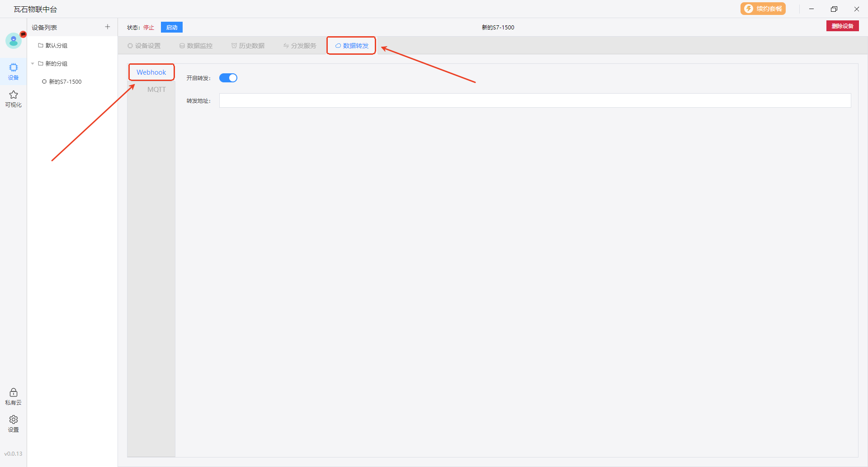This screenshot has width=868, height=467.
Task: Select the MQTT side tab
Action: [x=156, y=90]
